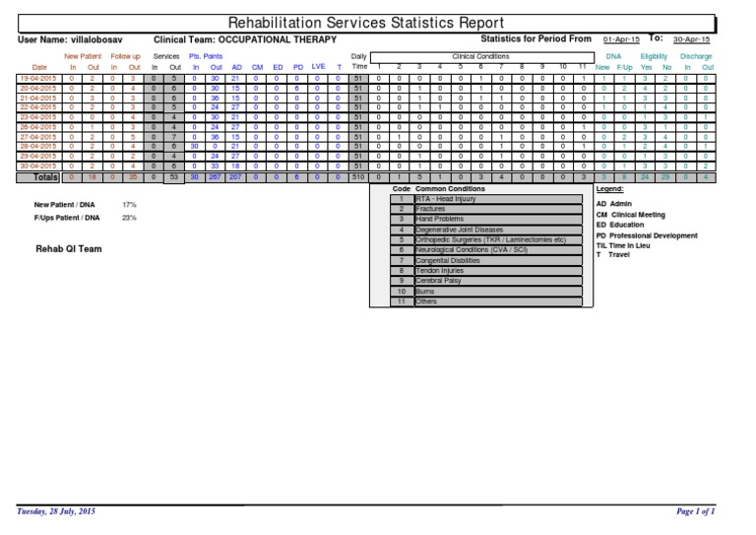Click the date cell '29-04-2015'
Image resolution: width=756 pixels, height=535 pixels.
coord(38,157)
